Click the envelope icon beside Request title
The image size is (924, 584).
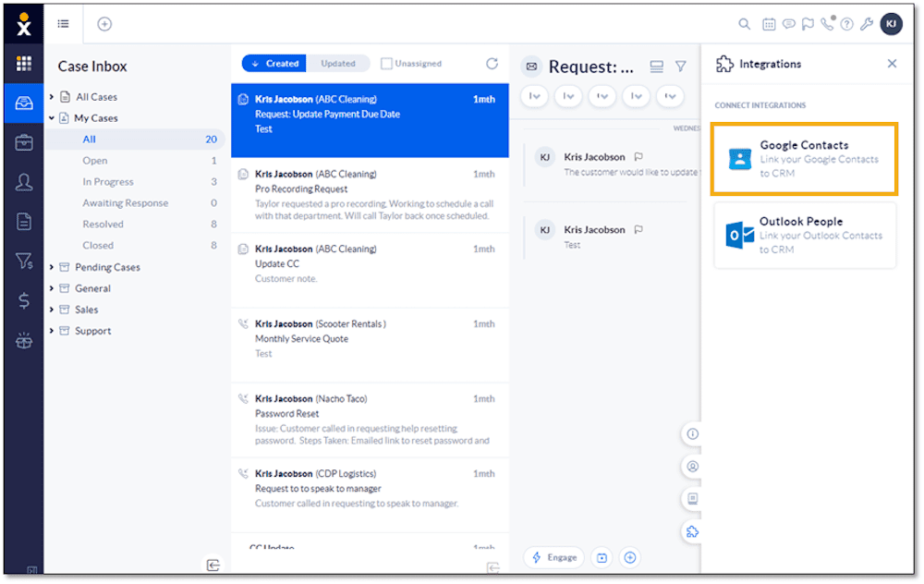click(x=531, y=67)
